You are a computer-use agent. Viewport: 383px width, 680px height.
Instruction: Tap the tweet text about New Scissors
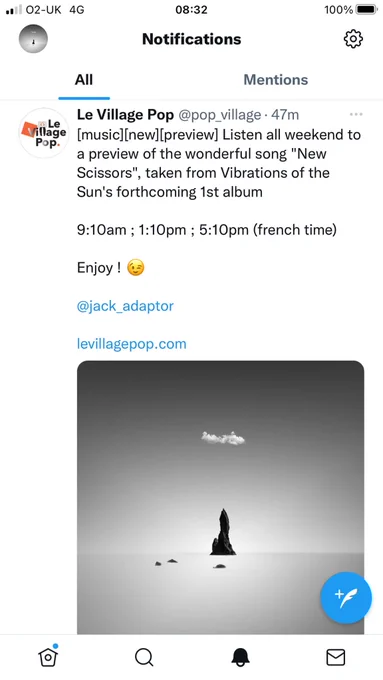pos(219,163)
